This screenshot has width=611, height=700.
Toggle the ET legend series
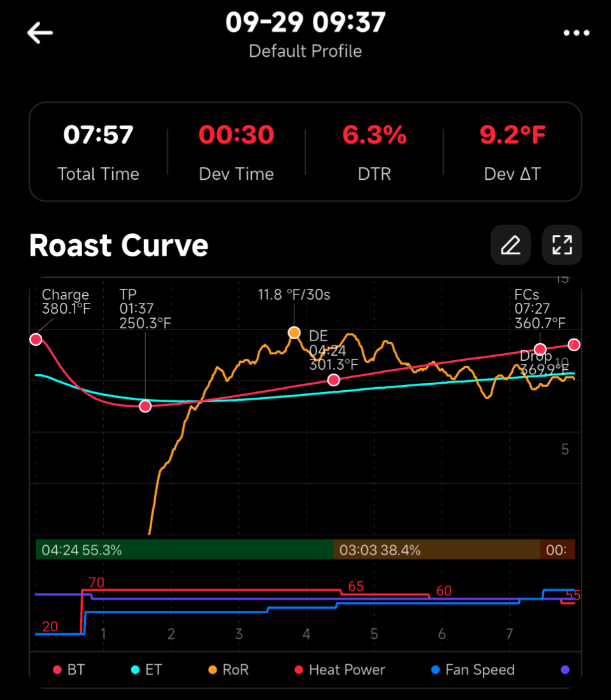(147, 669)
